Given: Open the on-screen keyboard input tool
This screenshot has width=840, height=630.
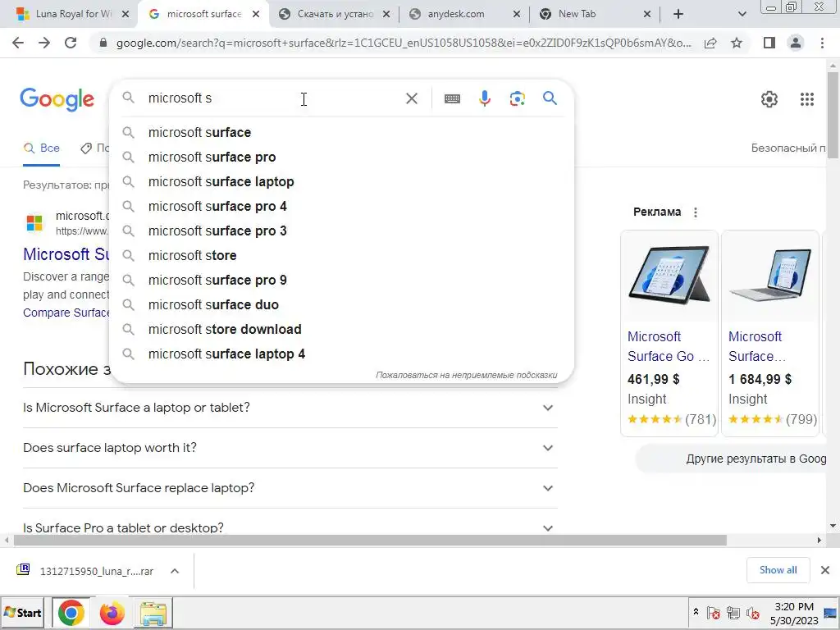Looking at the screenshot, I should (452, 98).
